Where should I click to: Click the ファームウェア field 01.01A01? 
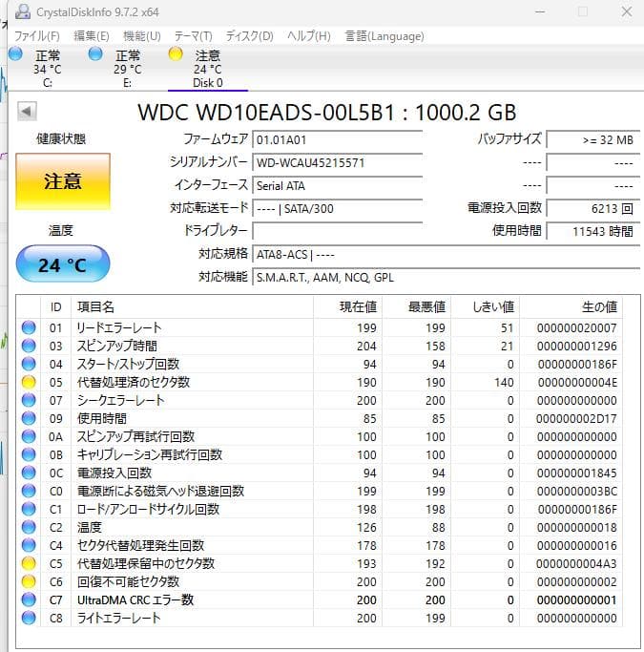pyautogui.click(x=338, y=139)
